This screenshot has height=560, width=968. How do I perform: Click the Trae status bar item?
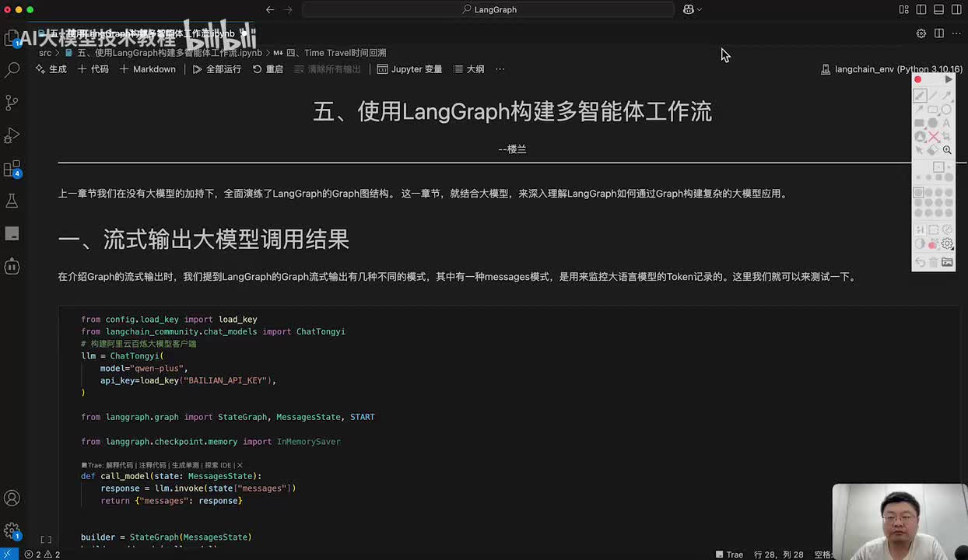pos(729,555)
